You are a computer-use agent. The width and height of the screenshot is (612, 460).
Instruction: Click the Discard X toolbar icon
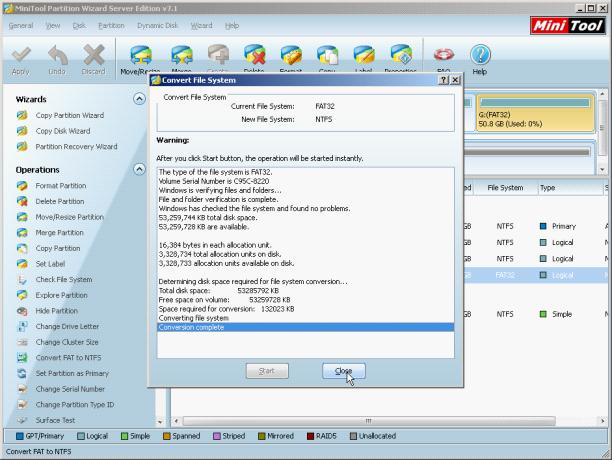[x=94, y=55]
